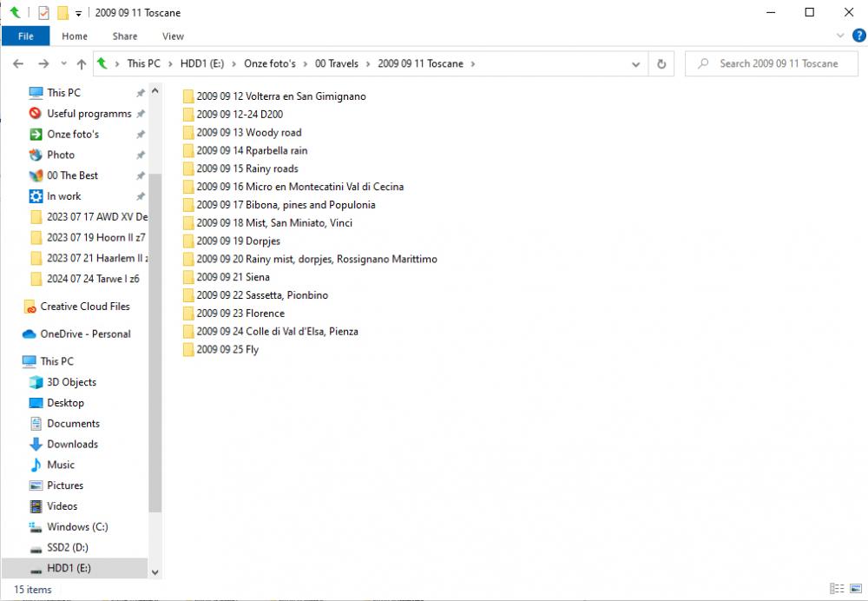The width and height of the screenshot is (868, 601).
Task: Select folder 2009 09 21 Siena
Action: (227, 277)
